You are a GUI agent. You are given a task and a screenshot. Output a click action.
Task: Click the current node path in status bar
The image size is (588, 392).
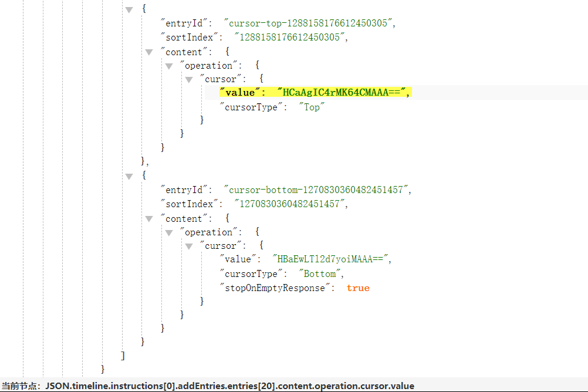(x=229, y=386)
